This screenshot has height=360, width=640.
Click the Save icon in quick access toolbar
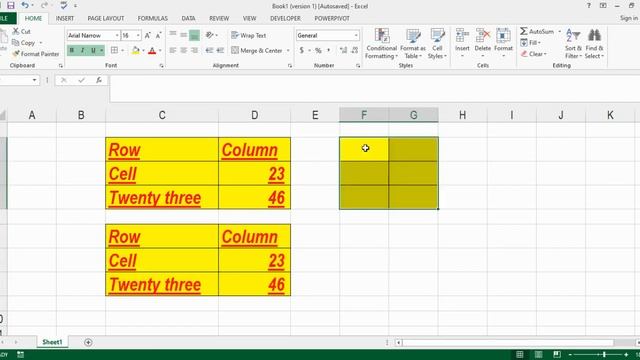click(11, 5)
